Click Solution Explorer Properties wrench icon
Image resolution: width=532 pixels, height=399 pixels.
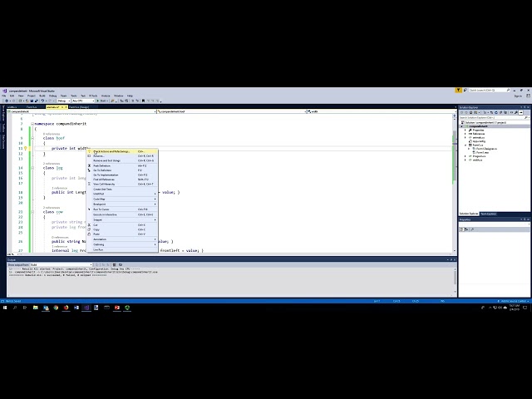click(515, 112)
